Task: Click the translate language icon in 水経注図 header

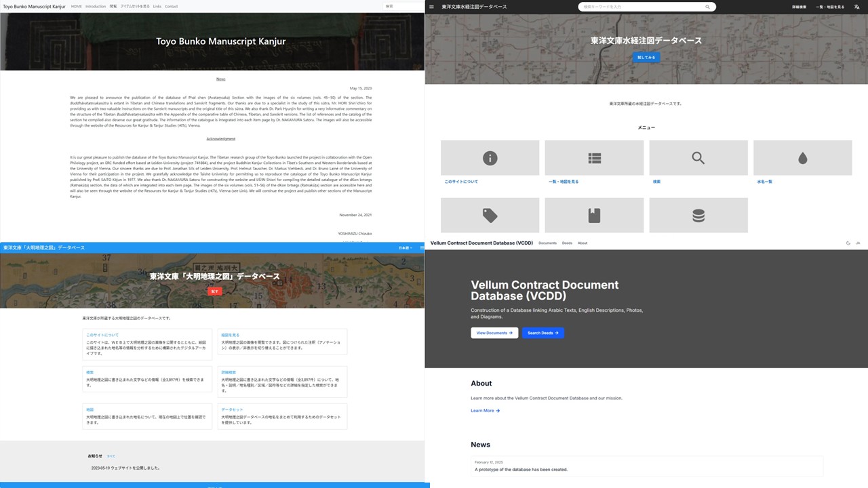Action: click(x=856, y=7)
